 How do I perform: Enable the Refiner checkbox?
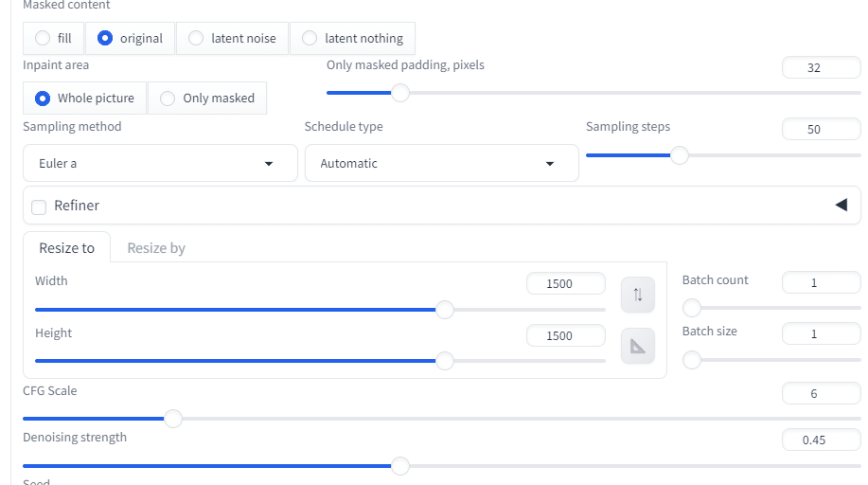(39, 207)
